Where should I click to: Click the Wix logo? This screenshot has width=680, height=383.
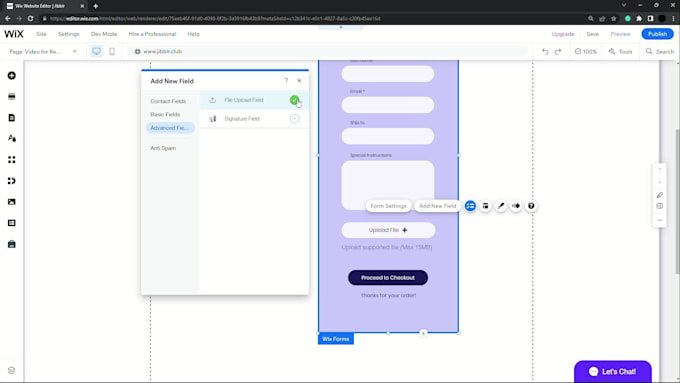(14, 34)
